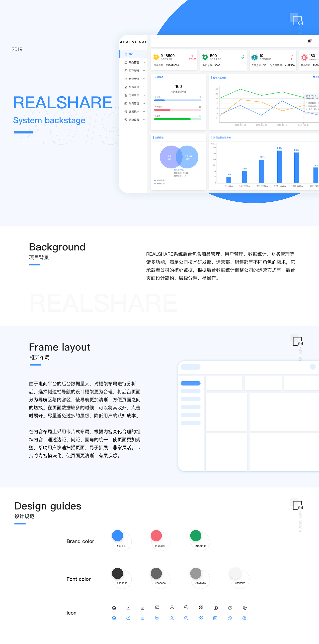Open the notification bell in dashboard header
Viewport: 319px width, 644px height.
309,41
